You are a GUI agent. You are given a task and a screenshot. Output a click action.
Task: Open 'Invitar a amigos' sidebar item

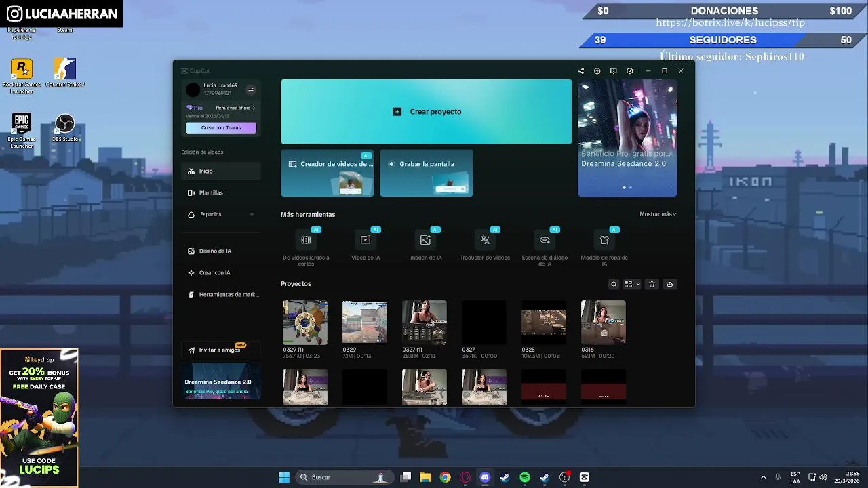click(x=221, y=350)
